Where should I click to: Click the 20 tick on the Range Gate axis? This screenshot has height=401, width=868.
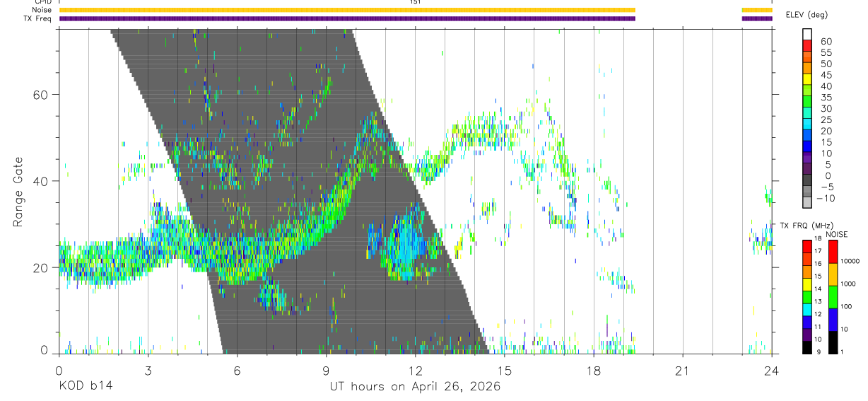[x=41, y=268]
